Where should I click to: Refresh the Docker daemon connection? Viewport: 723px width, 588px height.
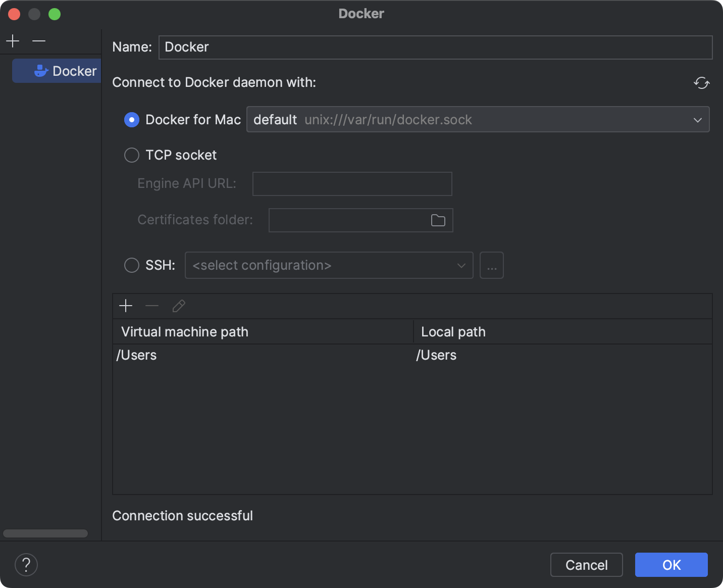(x=702, y=83)
